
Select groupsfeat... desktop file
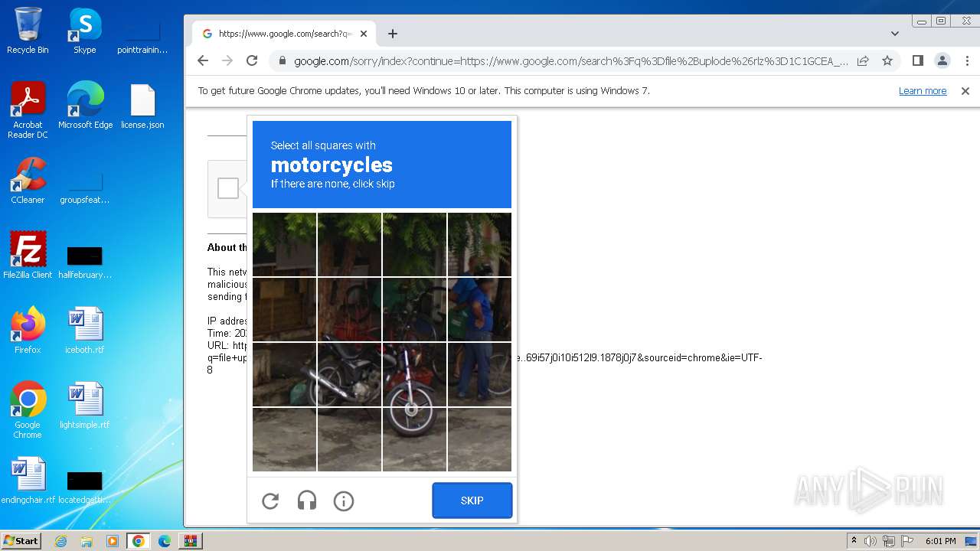[85, 187]
